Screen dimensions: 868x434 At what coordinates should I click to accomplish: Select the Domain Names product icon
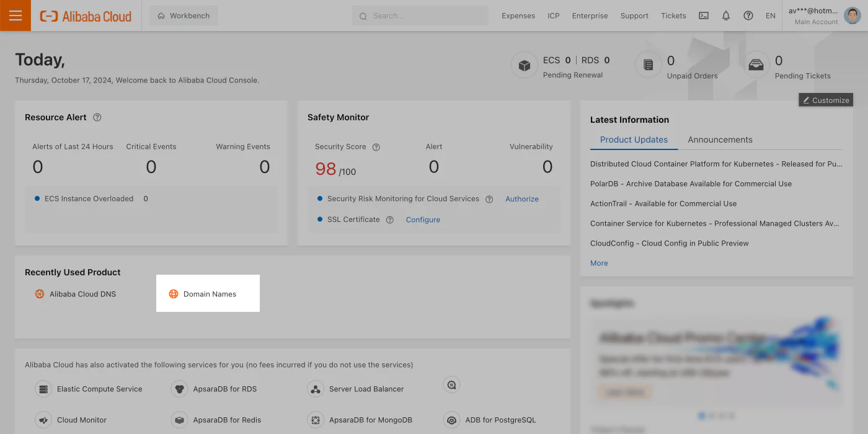(x=174, y=293)
